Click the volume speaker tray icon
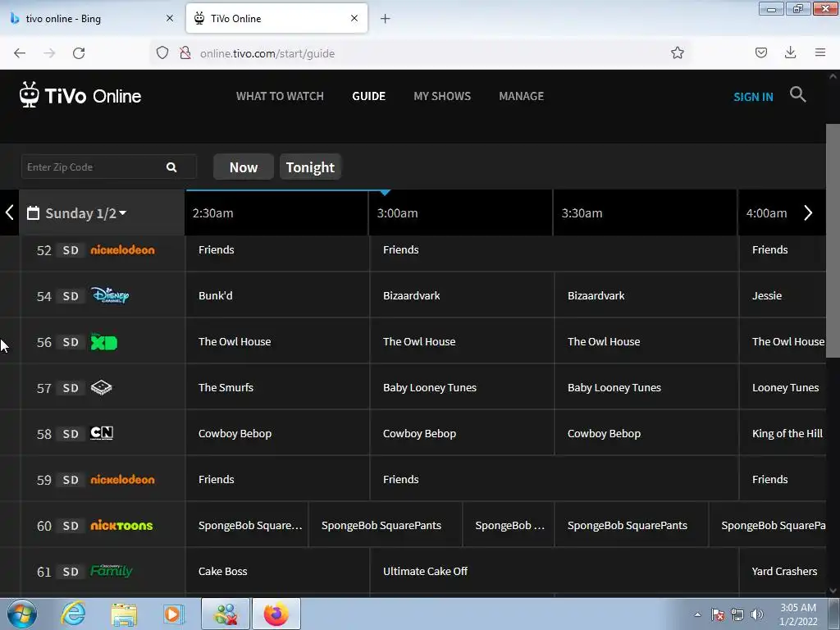 coord(757,614)
